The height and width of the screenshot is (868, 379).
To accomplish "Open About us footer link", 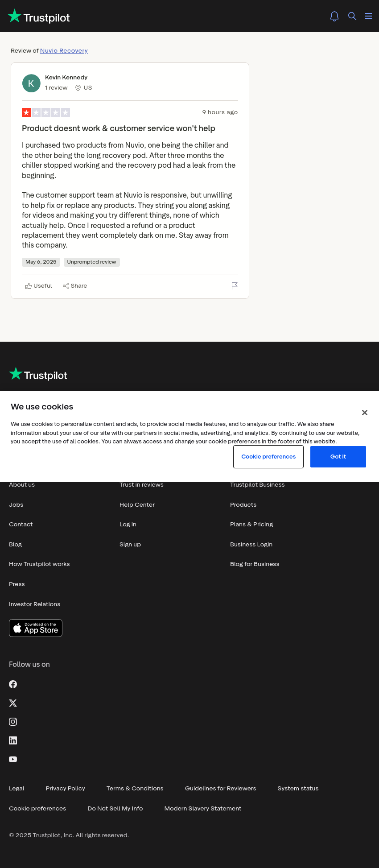I will coord(22,485).
